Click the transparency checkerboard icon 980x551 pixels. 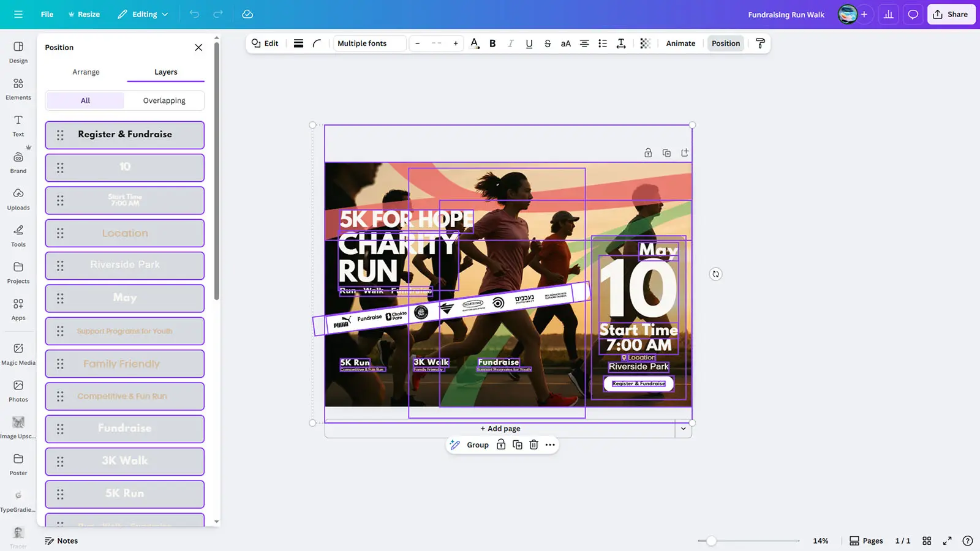[645, 43]
